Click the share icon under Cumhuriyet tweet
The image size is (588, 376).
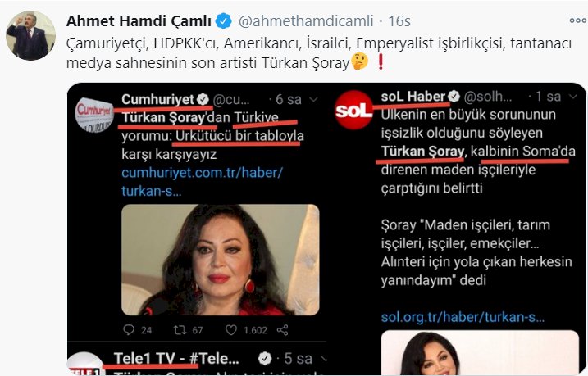[x=282, y=329]
